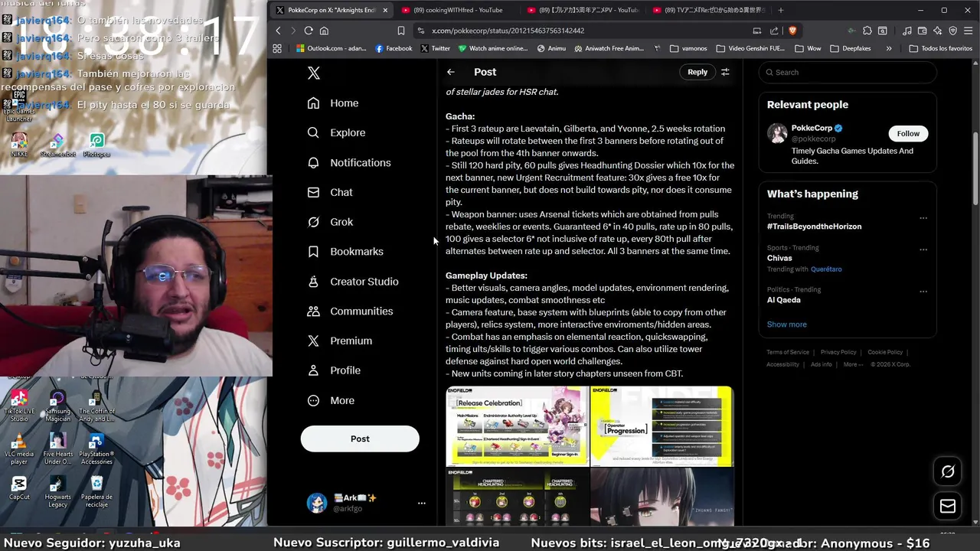The image size is (980, 551).
Task: Open Terms of Service footer link
Action: 788,352
